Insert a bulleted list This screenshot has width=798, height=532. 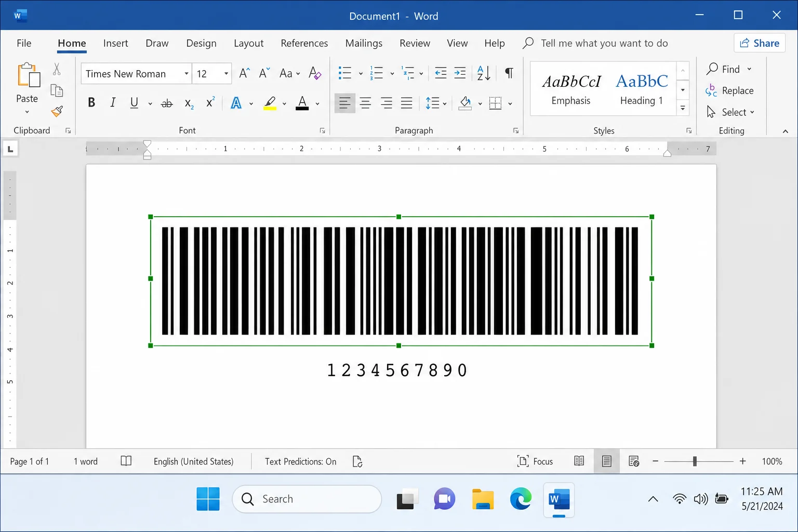click(x=345, y=73)
